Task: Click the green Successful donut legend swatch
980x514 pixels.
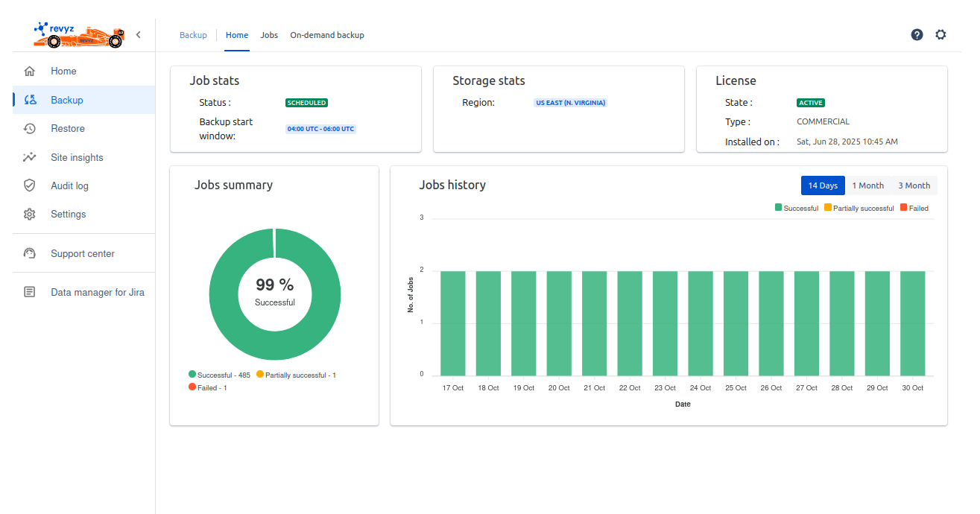Action: click(x=192, y=375)
